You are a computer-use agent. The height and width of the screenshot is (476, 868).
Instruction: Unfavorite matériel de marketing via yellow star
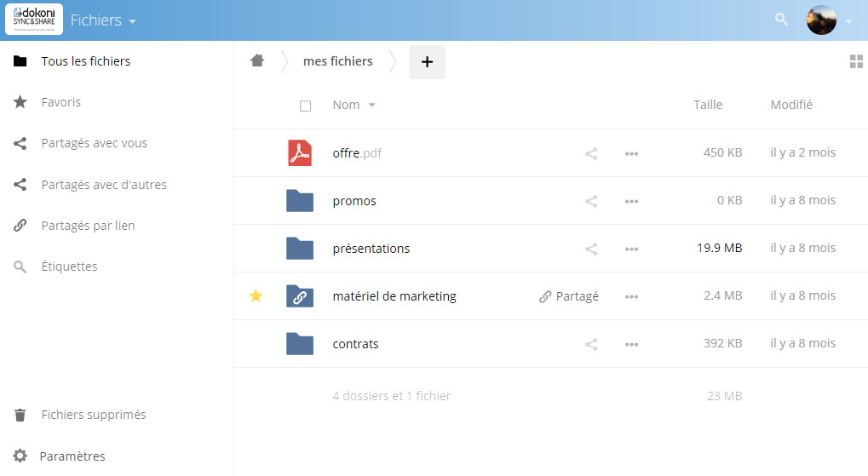[256, 296]
